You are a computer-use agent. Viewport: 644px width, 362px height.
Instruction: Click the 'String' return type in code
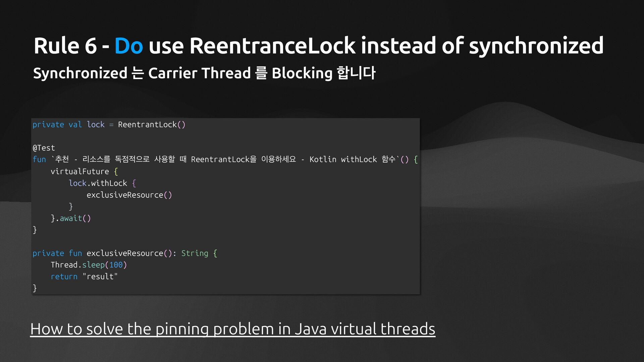(x=195, y=253)
